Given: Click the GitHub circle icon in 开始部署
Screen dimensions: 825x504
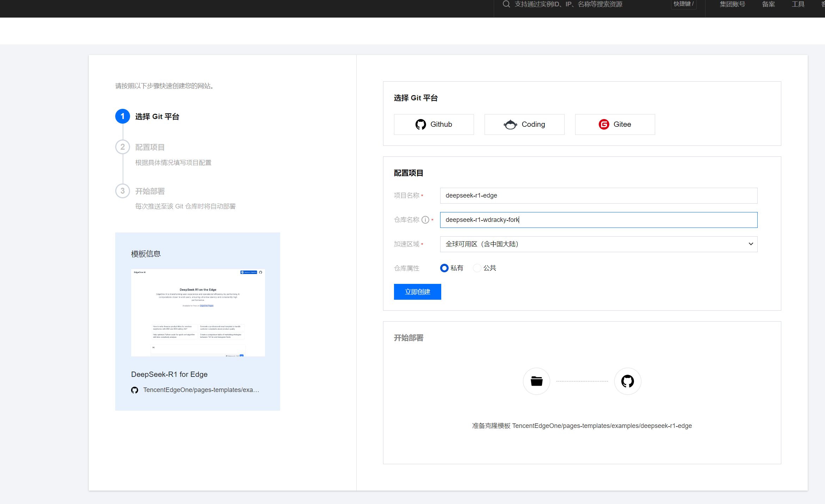Looking at the screenshot, I should click(x=627, y=381).
